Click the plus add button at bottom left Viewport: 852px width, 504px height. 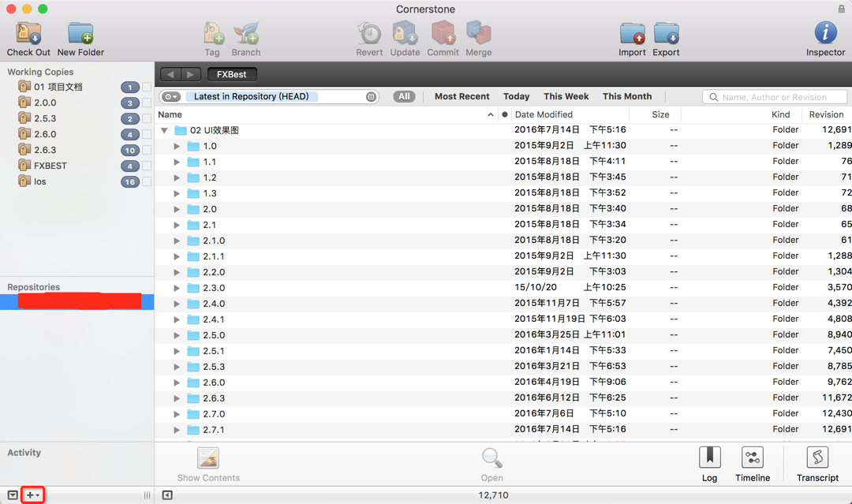click(32, 495)
